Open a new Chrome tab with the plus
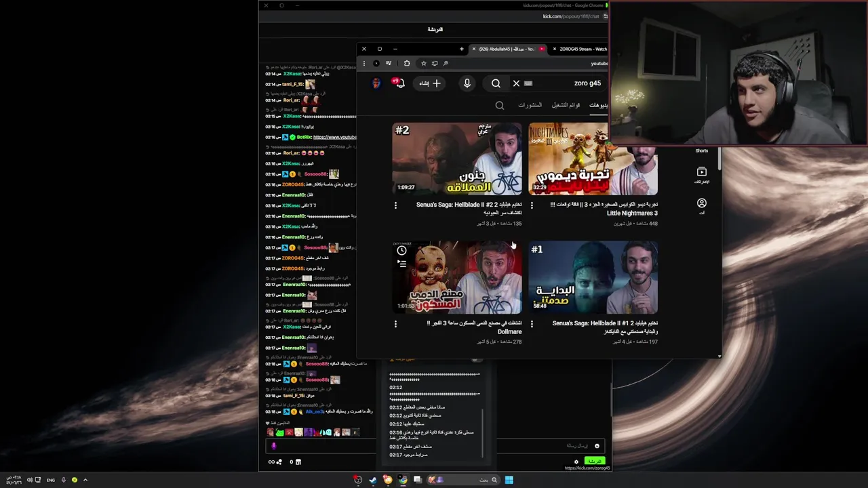Image resolution: width=868 pixels, height=488 pixels. coord(461,49)
